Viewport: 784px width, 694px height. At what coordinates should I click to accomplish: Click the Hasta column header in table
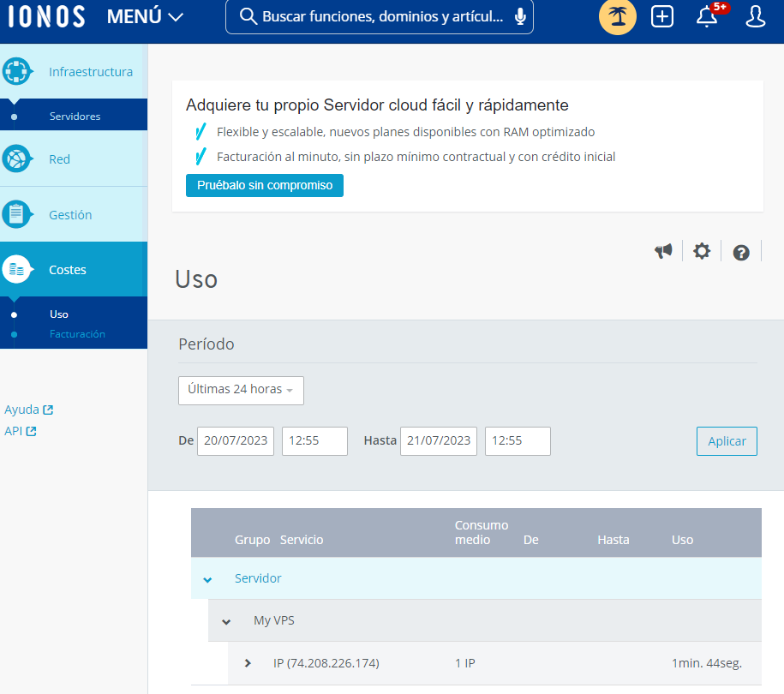613,540
